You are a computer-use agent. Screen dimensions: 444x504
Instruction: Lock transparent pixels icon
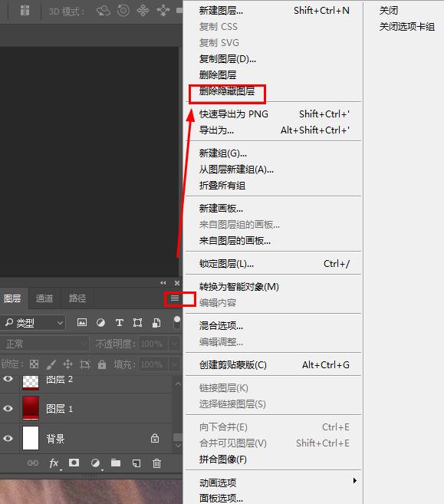(x=34, y=364)
